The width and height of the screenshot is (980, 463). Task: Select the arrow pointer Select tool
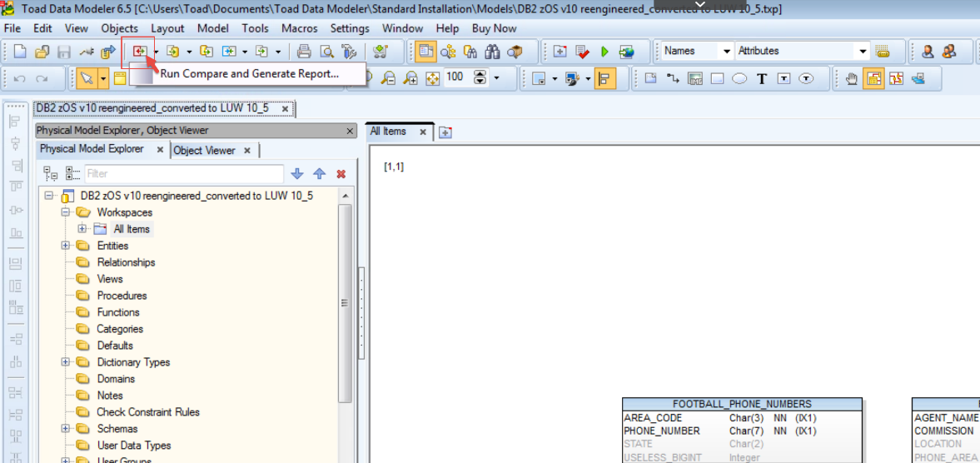pos(87,78)
